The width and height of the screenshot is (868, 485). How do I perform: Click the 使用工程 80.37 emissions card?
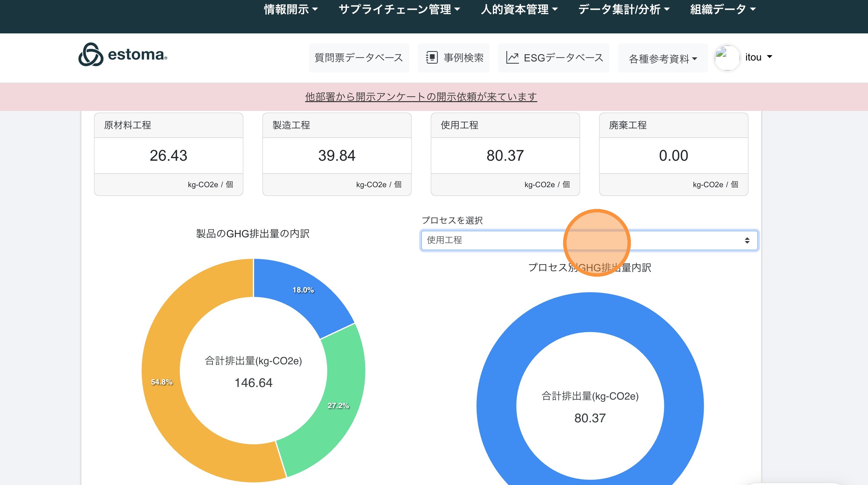[x=505, y=155]
